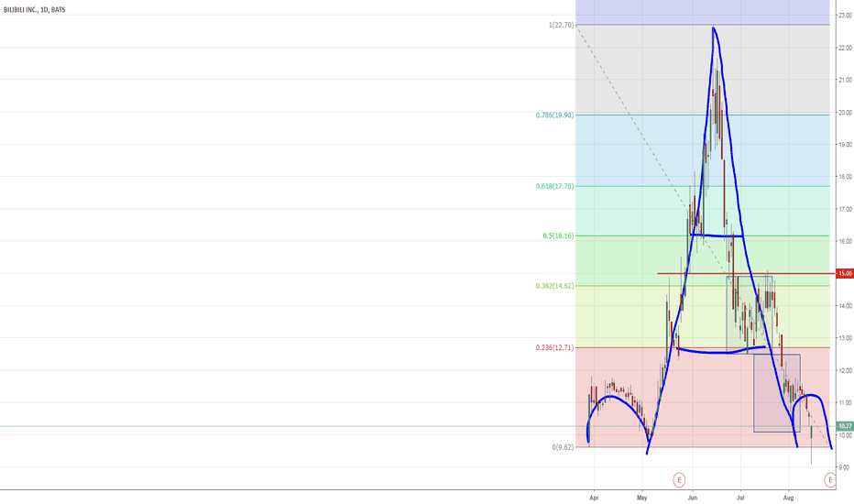Click the 20.00 price axis label
This screenshot has width=854, height=504.
(x=845, y=112)
